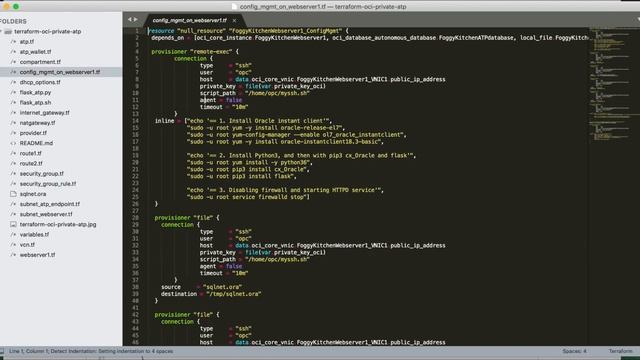The height and width of the screenshot is (360, 640).
Task: Click the file icon beside sqlnet.ora
Action: click(13, 194)
